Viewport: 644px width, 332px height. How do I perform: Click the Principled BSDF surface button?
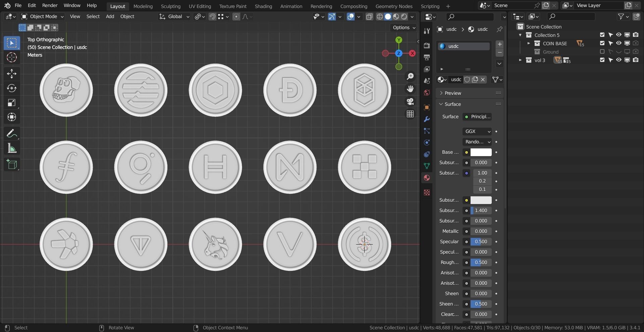pos(477,117)
